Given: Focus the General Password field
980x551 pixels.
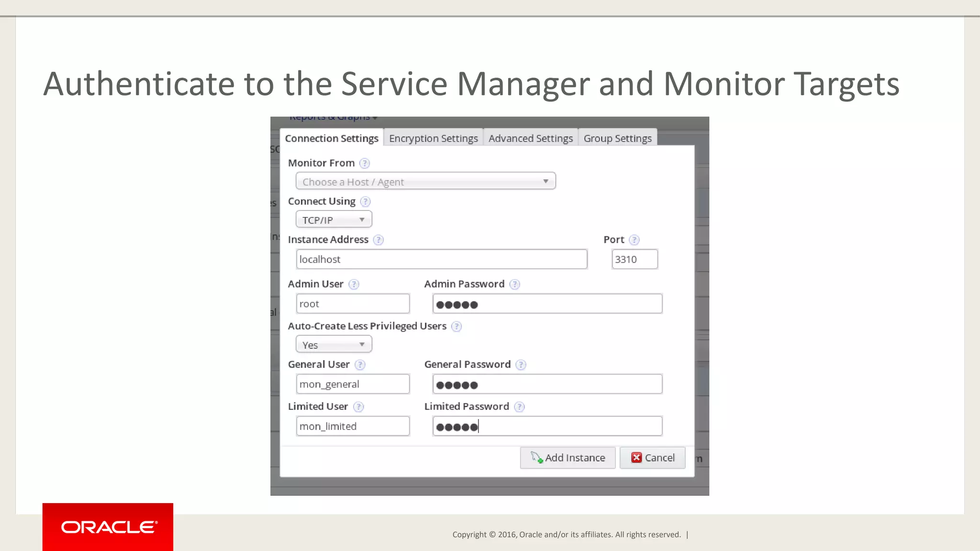Looking at the screenshot, I should pyautogui.click(x=547, y=384).
